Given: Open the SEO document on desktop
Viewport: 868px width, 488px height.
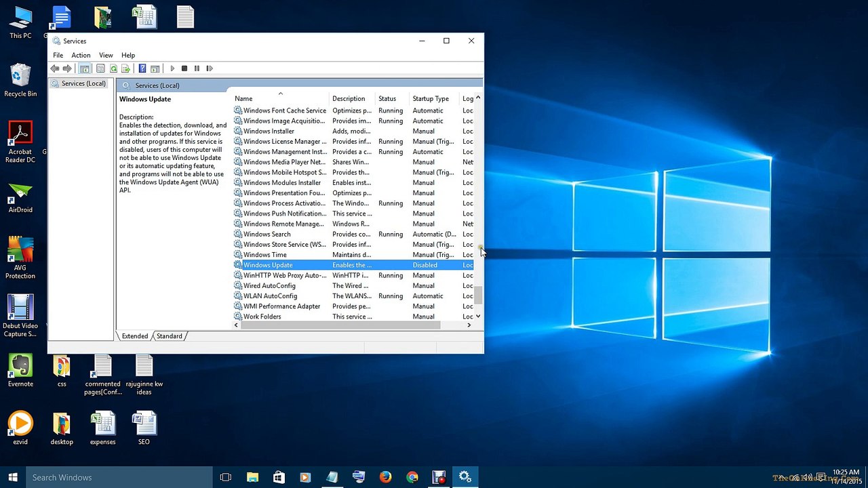Looking at the screenshot, I should pyautogui.click(x=144, y=428).
